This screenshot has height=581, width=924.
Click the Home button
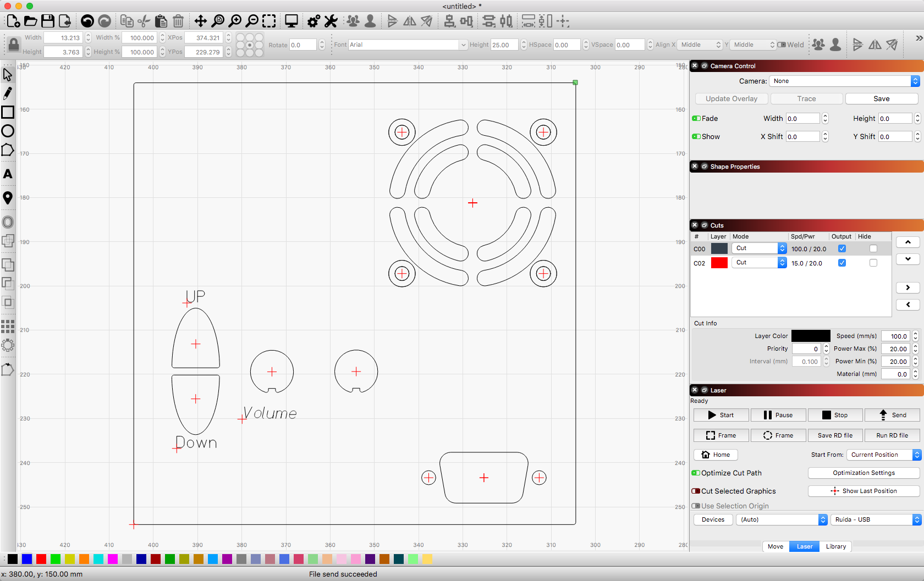pos(716,455)
